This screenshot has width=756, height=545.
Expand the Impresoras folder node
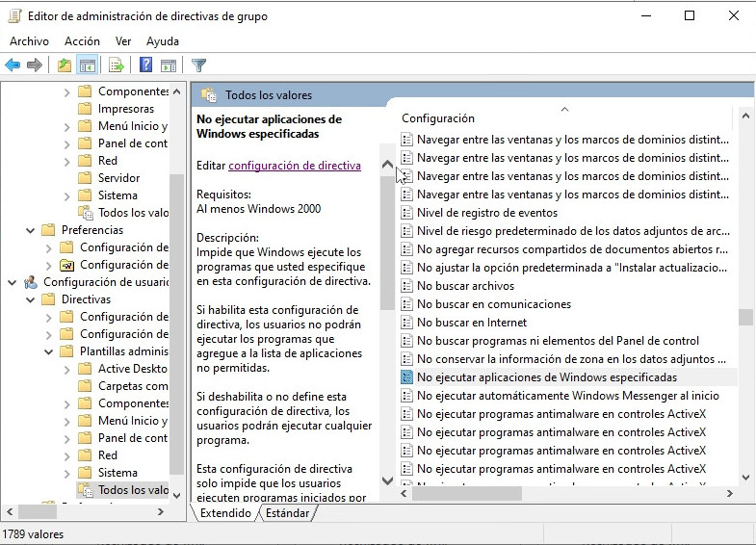point(66,109)
